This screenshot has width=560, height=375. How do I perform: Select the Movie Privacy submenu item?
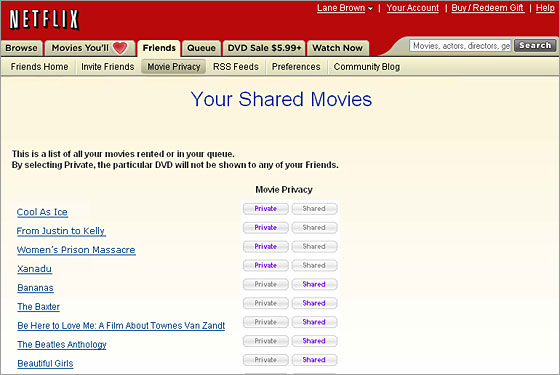tap(174, 67)
